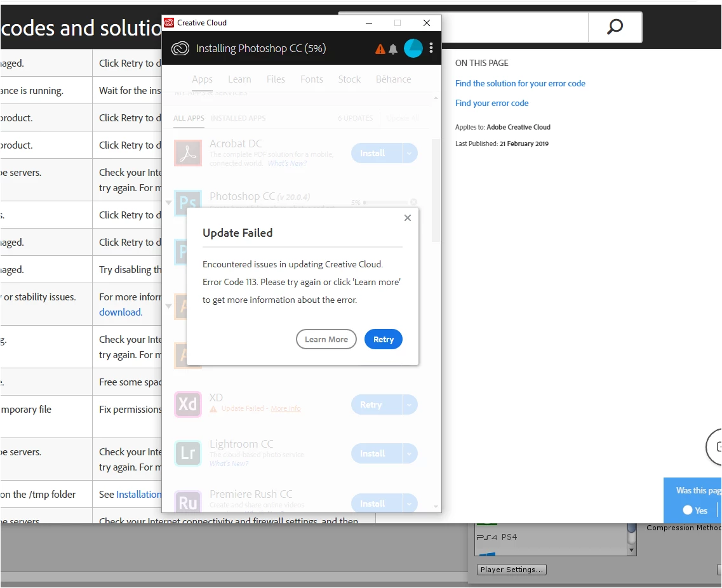Open 'Find your error code' link
This screenshot has height=588, width=722.
[491, 103]
